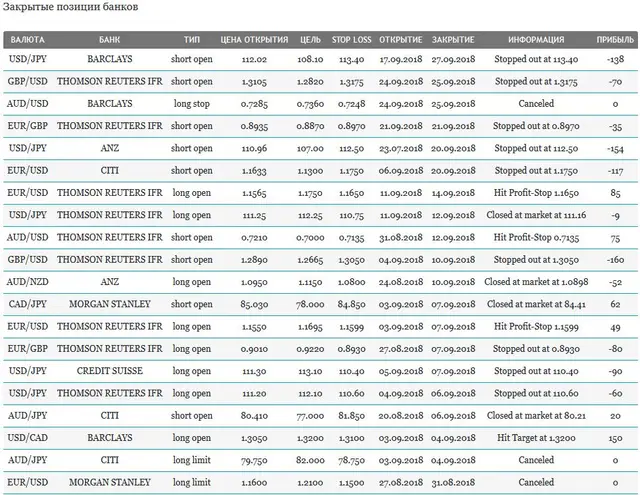Select 'long stop' type cell

(x=191, y=104)
